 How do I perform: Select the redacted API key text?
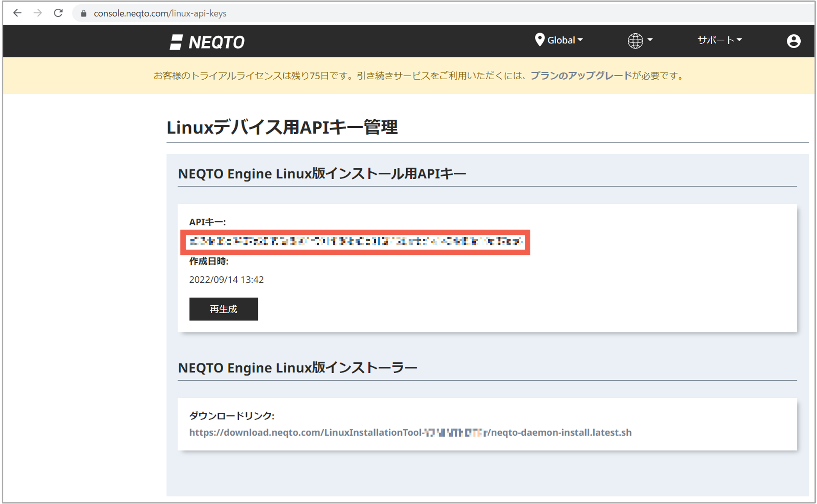355,242
